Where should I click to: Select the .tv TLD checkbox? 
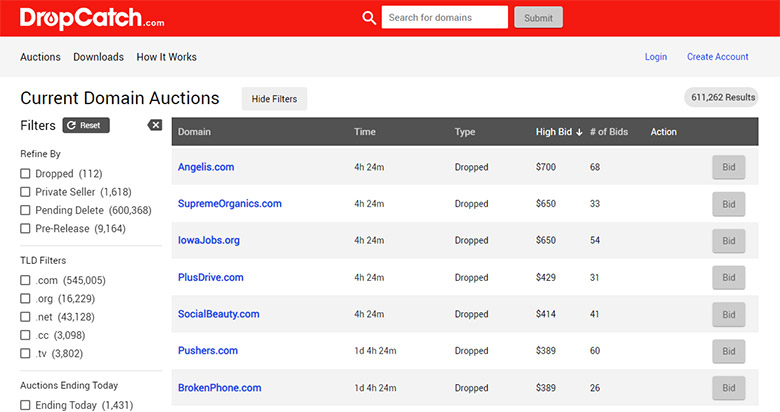(x=25, y=353)
